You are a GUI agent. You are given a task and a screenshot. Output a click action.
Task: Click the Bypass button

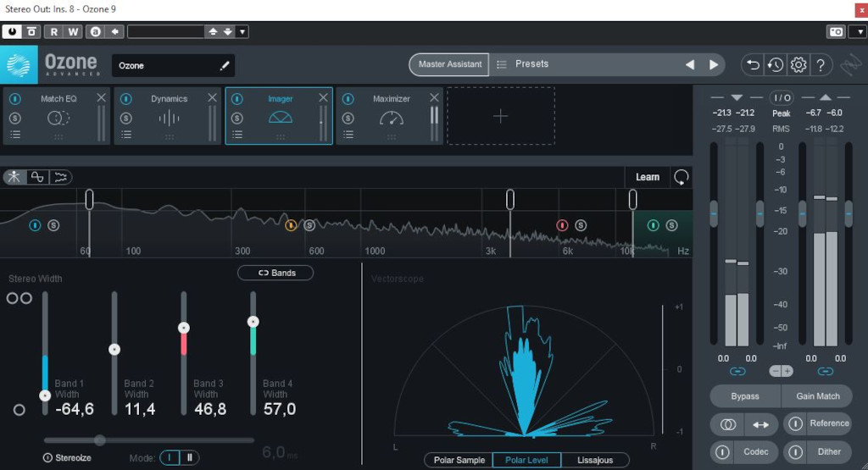point(745,396)
